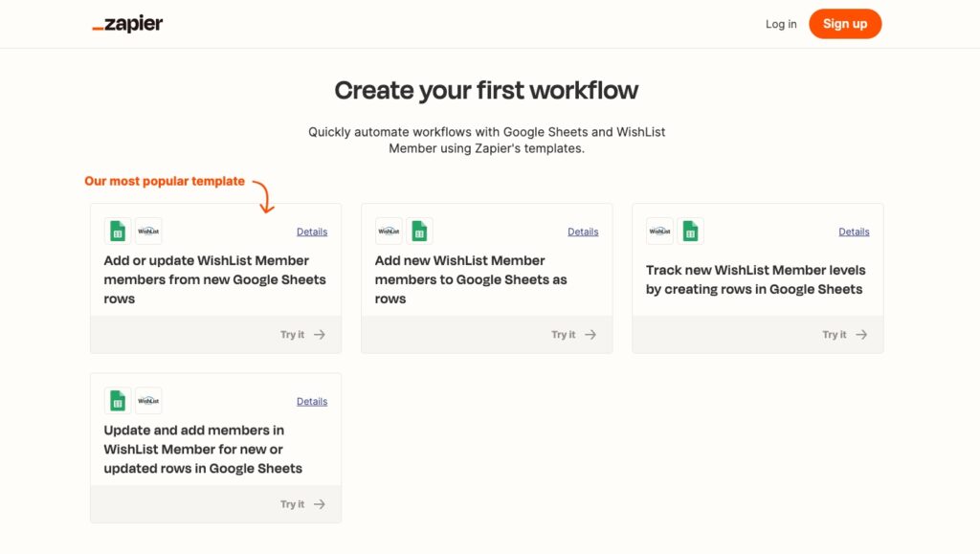Open Details for 'Add or update WishList Member' template
Image resolution: width=980 pixels, height=554 pixels.
pyautogui.click(x=312, y=232)
